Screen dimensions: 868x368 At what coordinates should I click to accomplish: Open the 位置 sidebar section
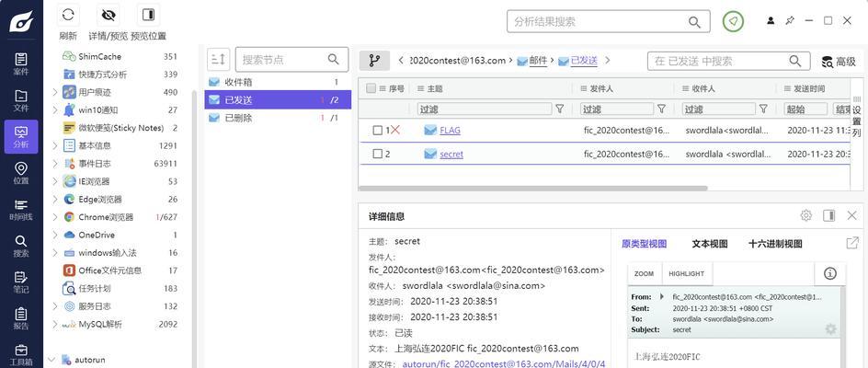point(21,173)
